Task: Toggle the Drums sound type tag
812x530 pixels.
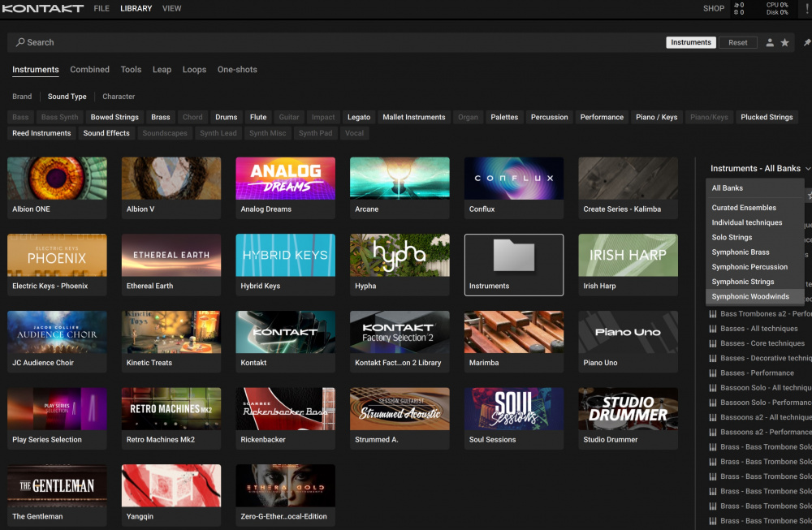Action: click(227, 117)
